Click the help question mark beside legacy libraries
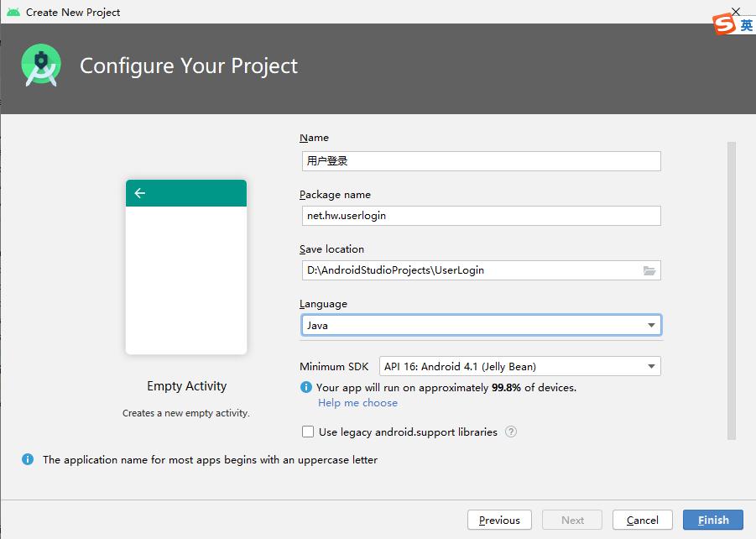Screen dimensions: 756x539 tap(511, 432)
